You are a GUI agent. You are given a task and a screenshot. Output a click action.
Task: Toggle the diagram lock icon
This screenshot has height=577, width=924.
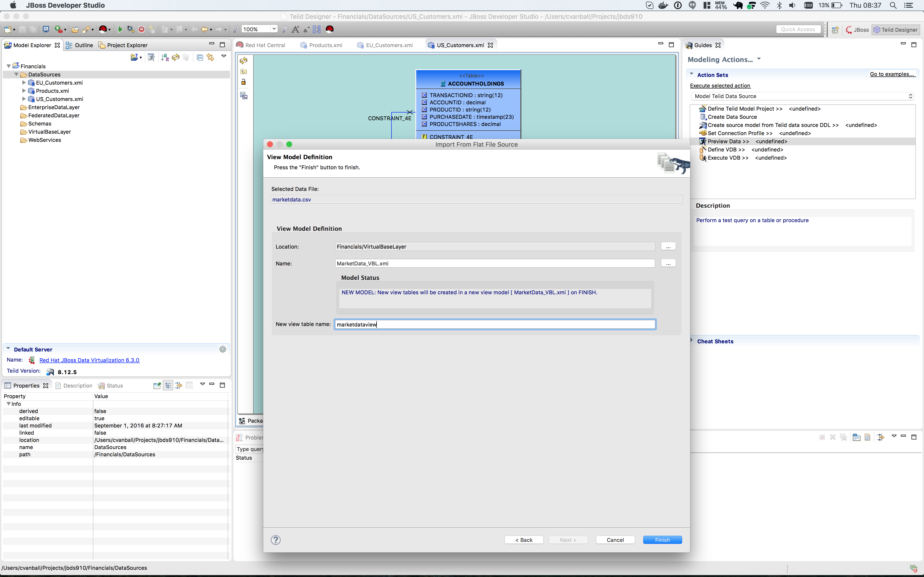244,82
